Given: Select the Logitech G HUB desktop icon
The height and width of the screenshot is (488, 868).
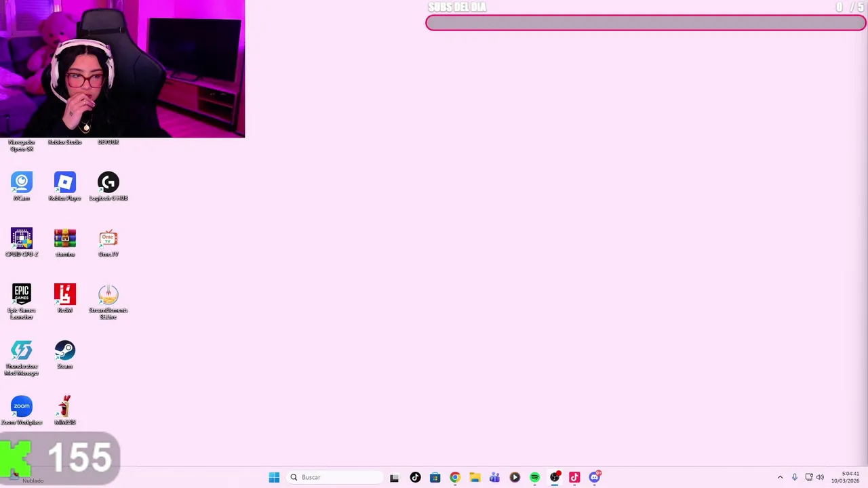Looking at the screenshot, I should [x=108, y=186].
